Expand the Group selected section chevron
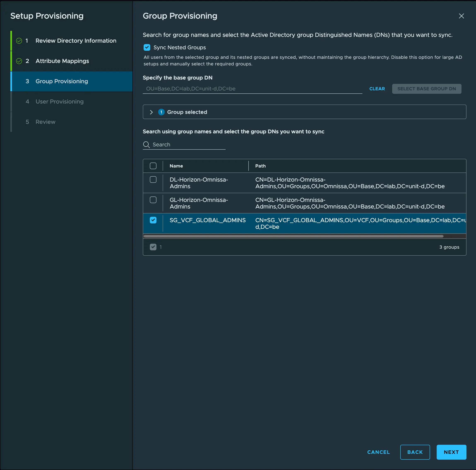 pos(151,112)
